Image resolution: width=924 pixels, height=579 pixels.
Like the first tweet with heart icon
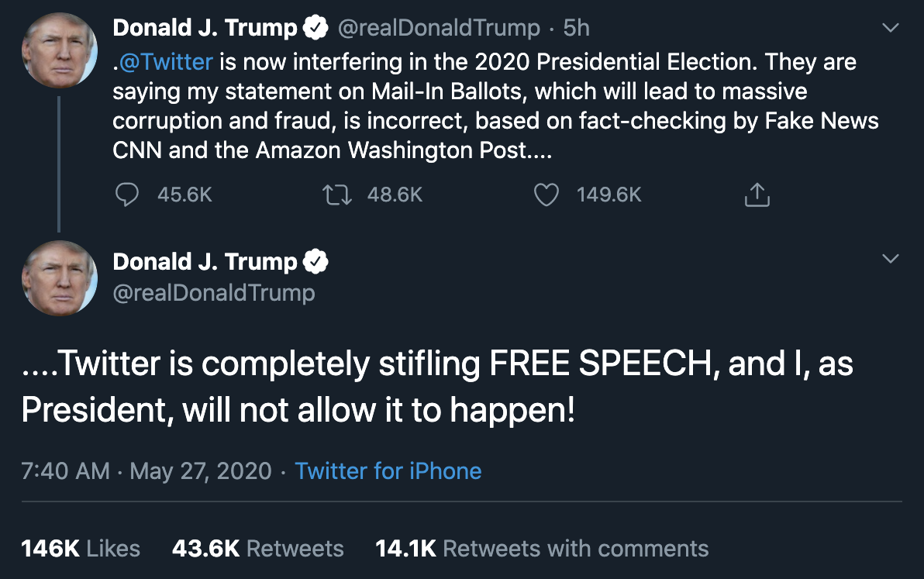tap(546, 195)
